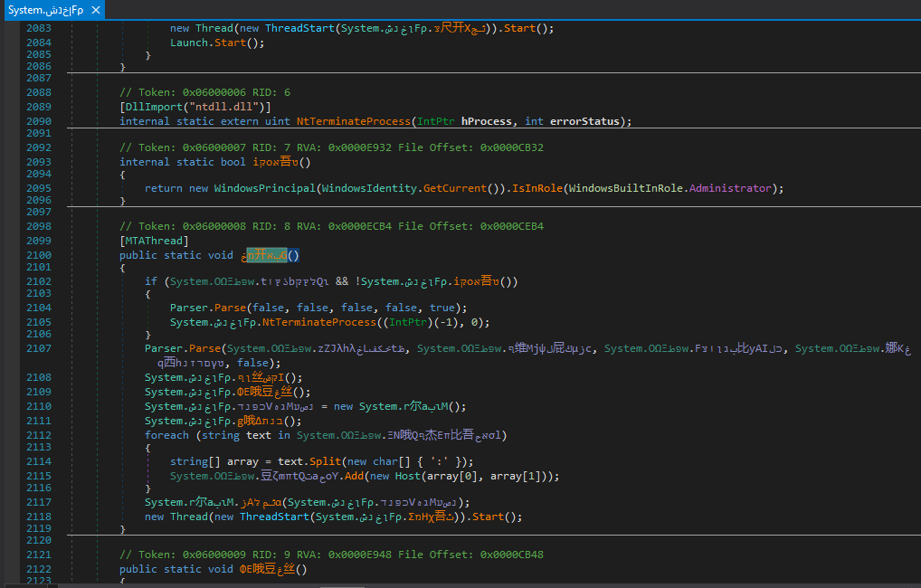This screenshot has height=588, width=921.
Task: Click the ThreadStart type on line 2118
Action: tap(276, 517)
